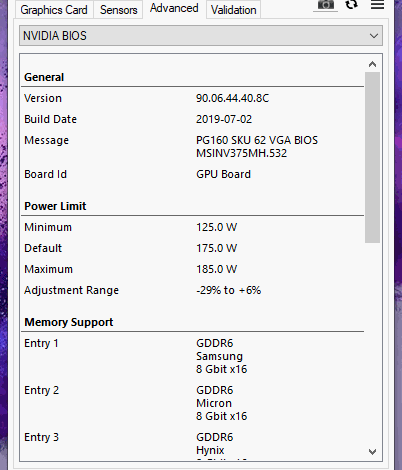Screen dimensions: 402x470
Task: Select the Maximum power limit row
Action: 192,269
